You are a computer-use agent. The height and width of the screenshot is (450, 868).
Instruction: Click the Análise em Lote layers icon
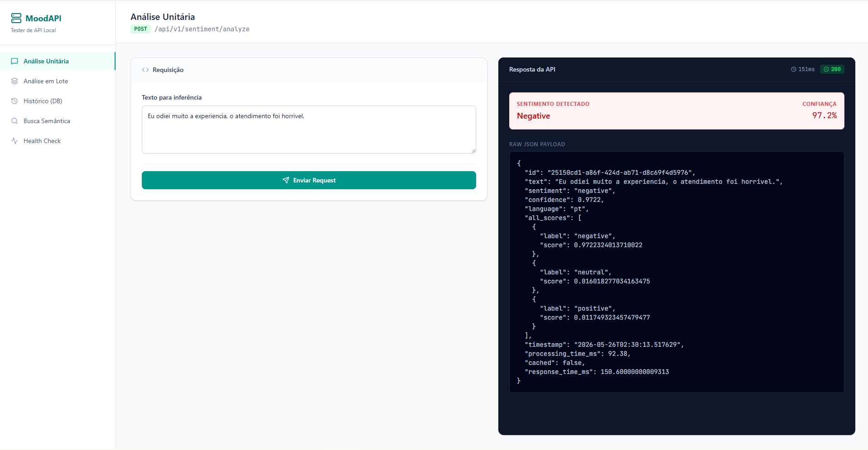coord(14,81)
